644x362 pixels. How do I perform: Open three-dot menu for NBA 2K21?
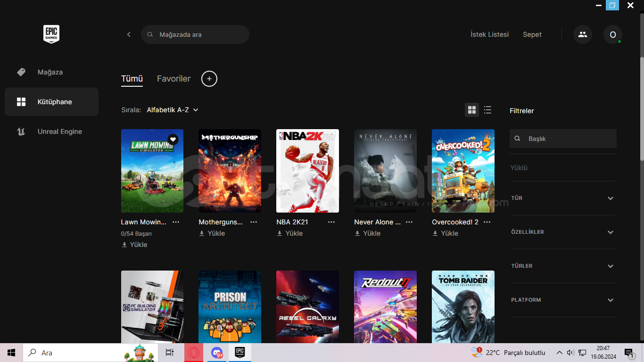click(331, 222)
